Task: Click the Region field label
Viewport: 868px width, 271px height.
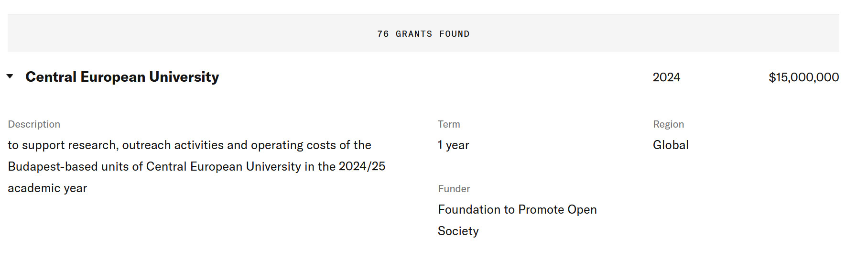Action: click(668, 124)
